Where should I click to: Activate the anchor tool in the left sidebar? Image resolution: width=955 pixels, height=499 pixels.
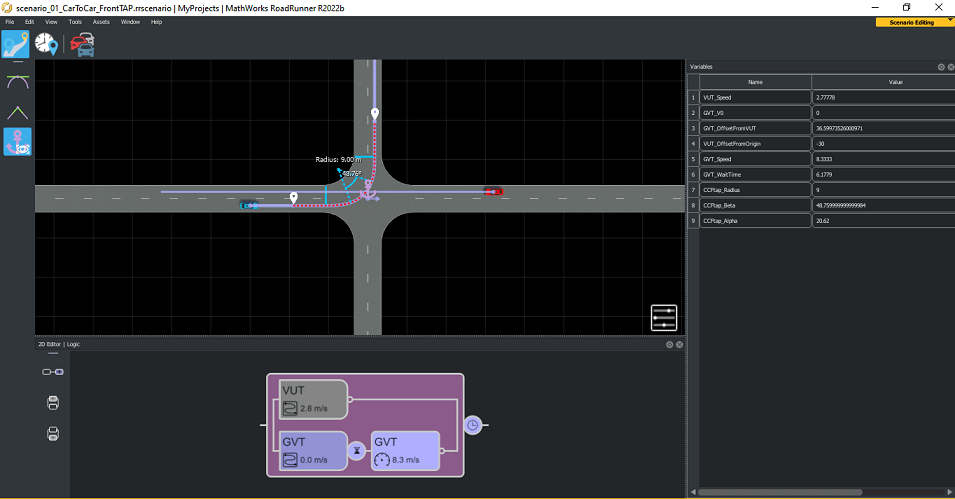click(x=17, y=142)
